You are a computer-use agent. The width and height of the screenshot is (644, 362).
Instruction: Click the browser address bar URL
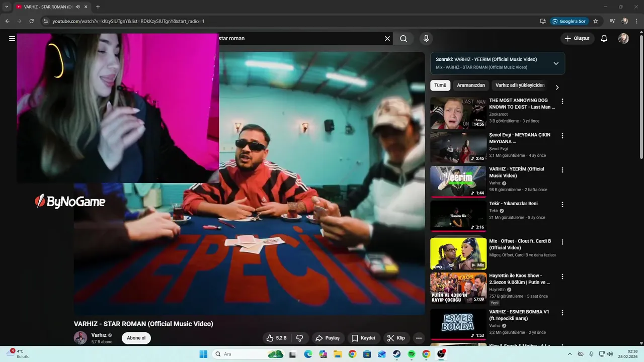pyautogui.click(x=128, y=21)
